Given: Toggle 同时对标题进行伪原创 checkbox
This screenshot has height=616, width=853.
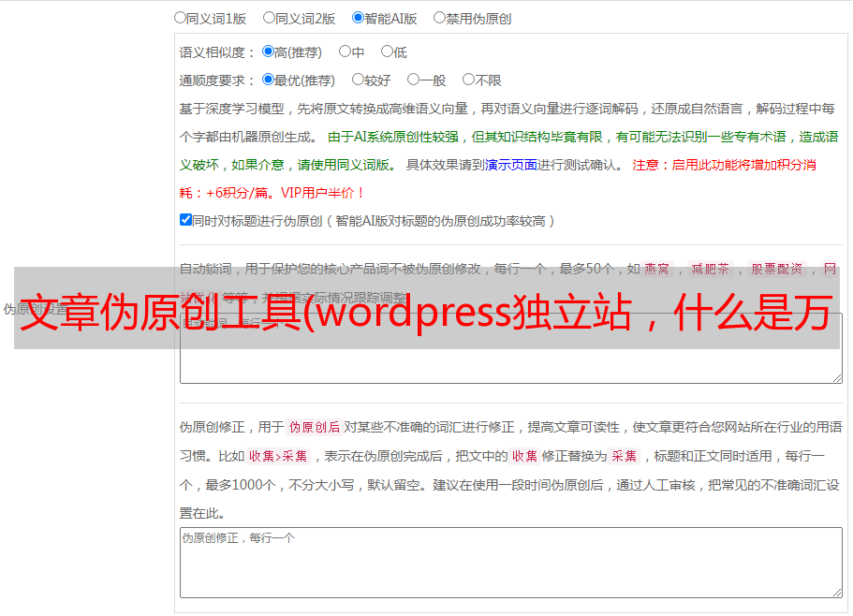Looking at the screenshot, I should click(x=185, y=220).
